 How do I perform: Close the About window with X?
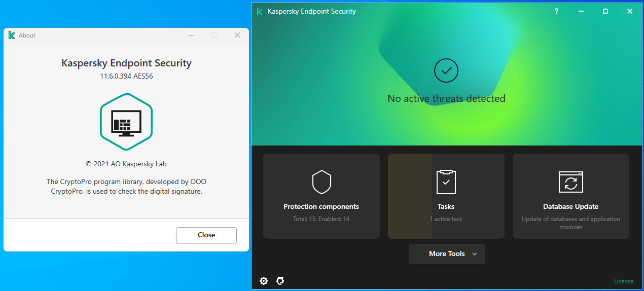click(237, 35)
